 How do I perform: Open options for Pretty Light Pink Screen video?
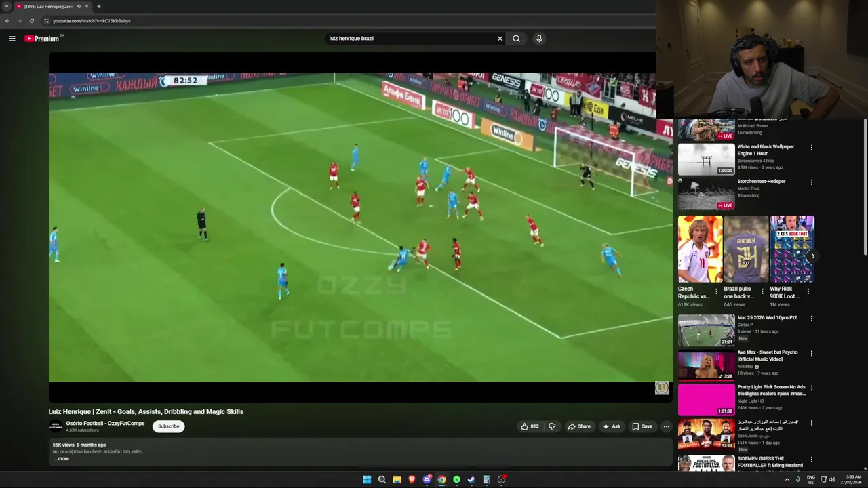click(x=811, y=388)
